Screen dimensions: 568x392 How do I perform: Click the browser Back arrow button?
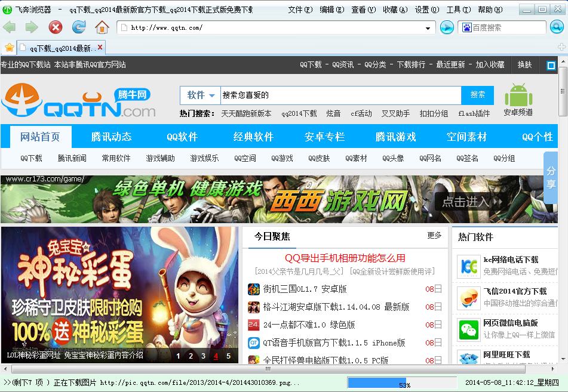pyautogui.click(x=9, y=27)
